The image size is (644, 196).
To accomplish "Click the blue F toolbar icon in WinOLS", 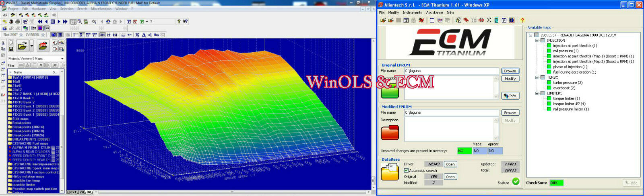I will (x=129, y=21).
